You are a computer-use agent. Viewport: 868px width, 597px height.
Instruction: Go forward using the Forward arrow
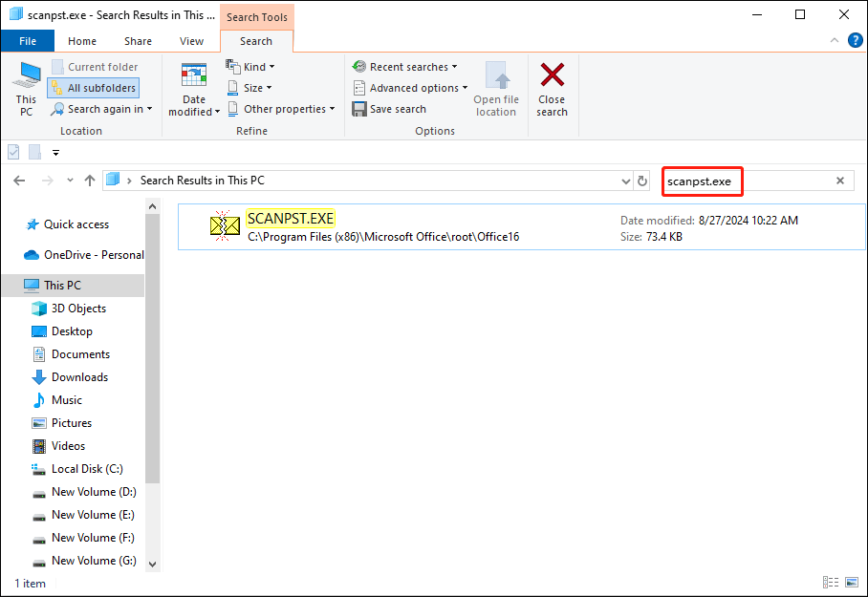tap(48, 181)
